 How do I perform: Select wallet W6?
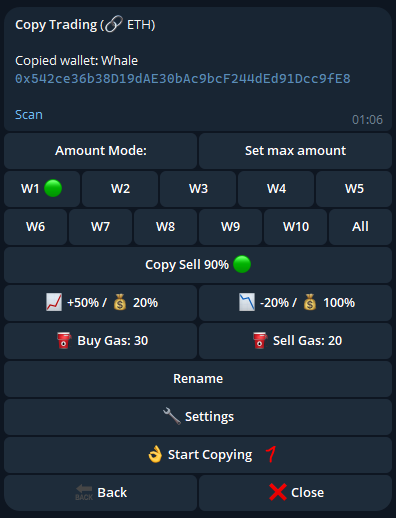coord(35,227)
